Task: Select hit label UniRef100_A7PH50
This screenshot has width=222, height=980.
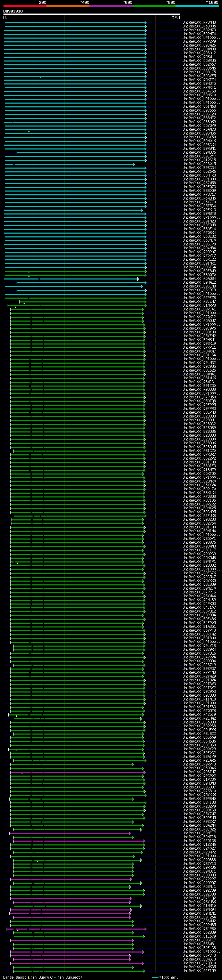Action: [199, 397]
